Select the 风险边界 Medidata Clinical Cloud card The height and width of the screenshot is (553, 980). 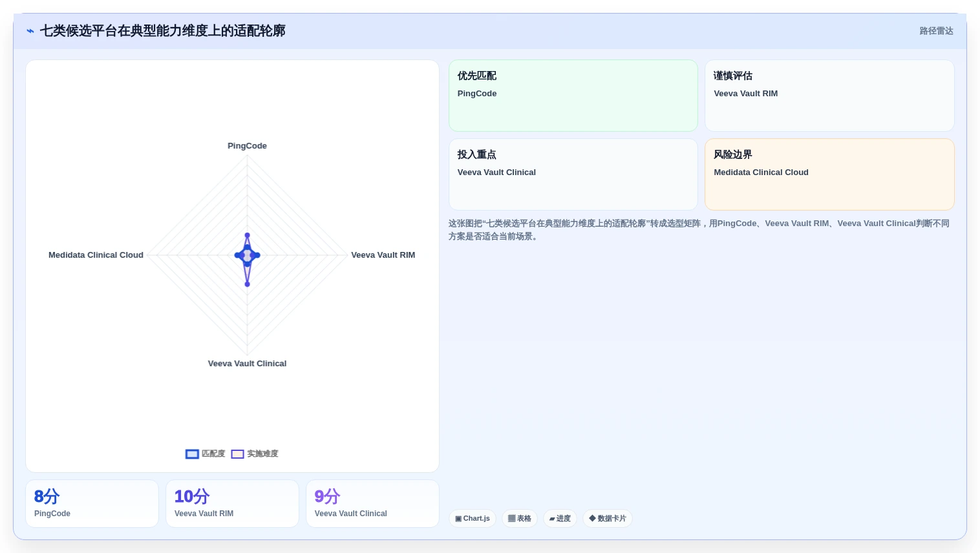point(829,174)
